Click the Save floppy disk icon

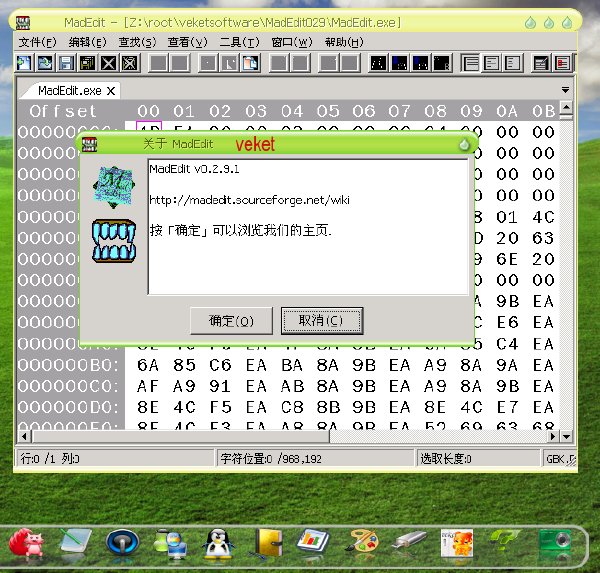[x=66, y=63]
